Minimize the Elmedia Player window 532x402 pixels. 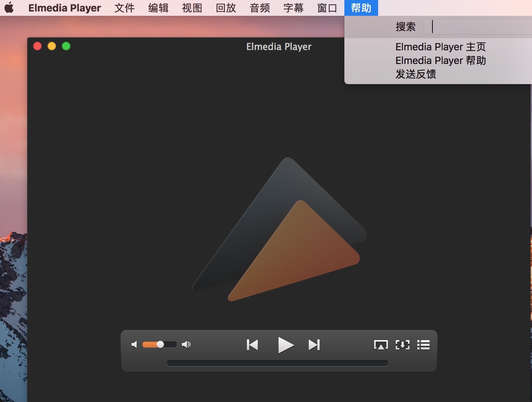click(x=52, y=46)
